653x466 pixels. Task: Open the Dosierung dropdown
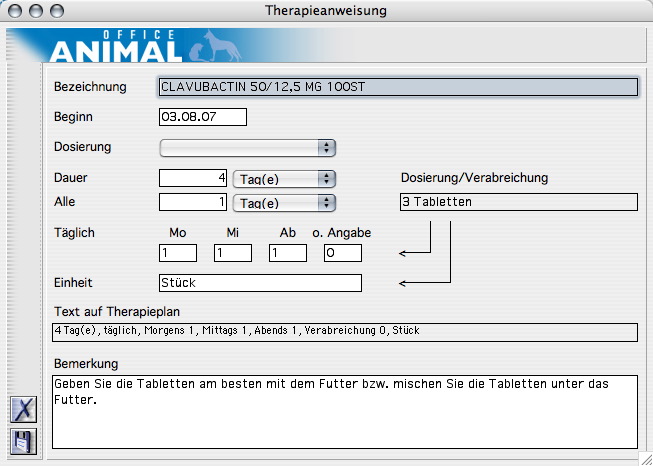[247, 147]
